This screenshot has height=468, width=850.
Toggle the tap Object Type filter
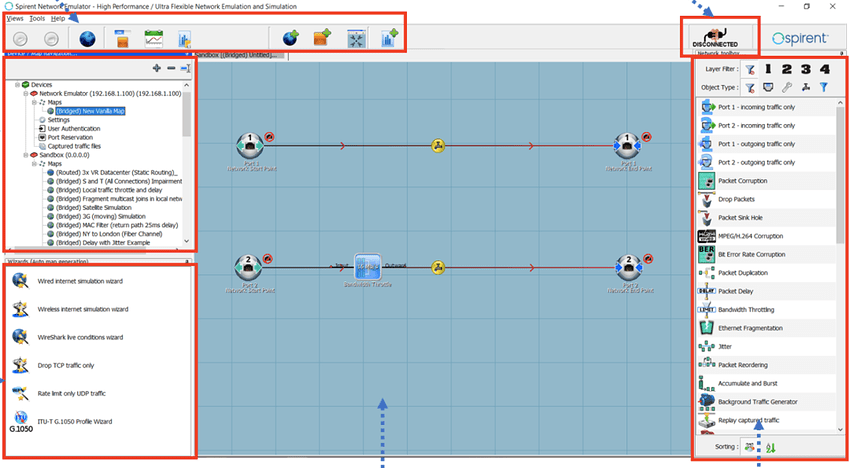[x=806, y=87]
